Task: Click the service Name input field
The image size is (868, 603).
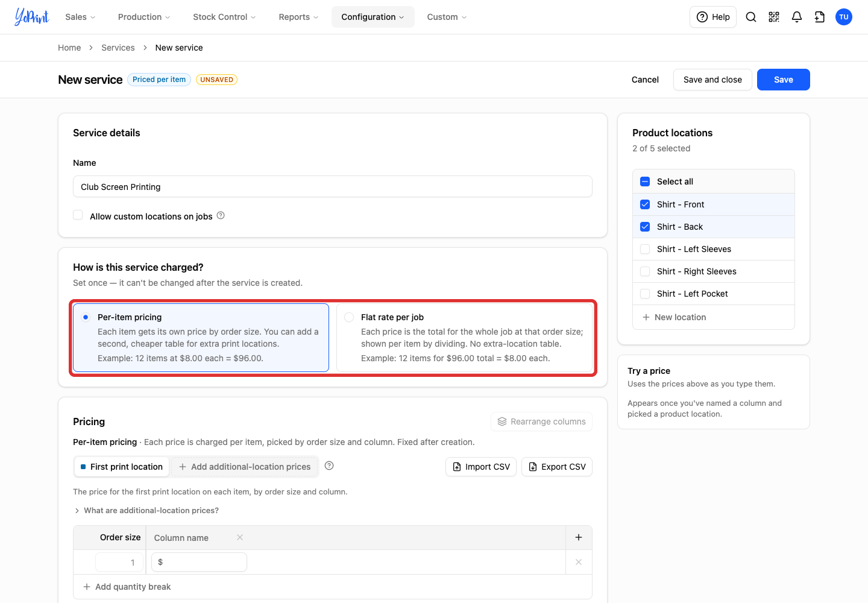Action: click(x=333, y=186)
